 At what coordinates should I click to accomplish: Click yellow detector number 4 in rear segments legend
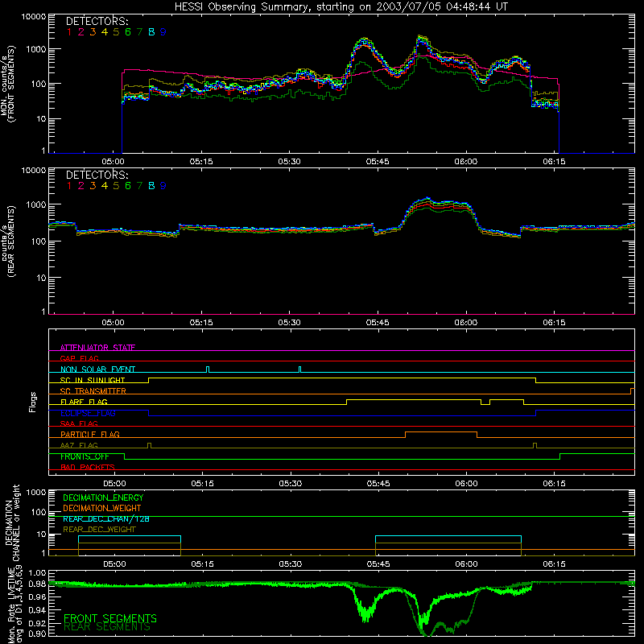(105, 186)
